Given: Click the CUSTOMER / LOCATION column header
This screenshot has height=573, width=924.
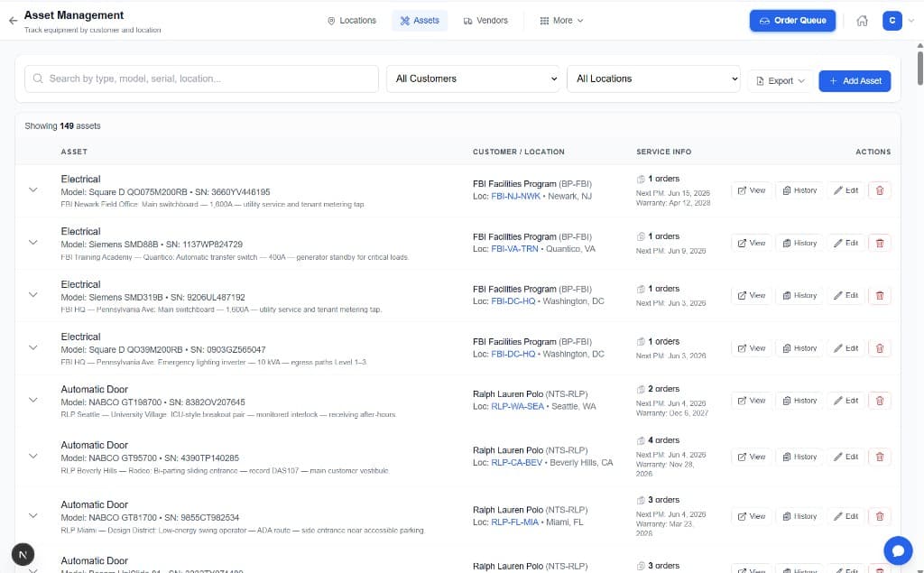Looking at the screenshot, I should point(519,152).
